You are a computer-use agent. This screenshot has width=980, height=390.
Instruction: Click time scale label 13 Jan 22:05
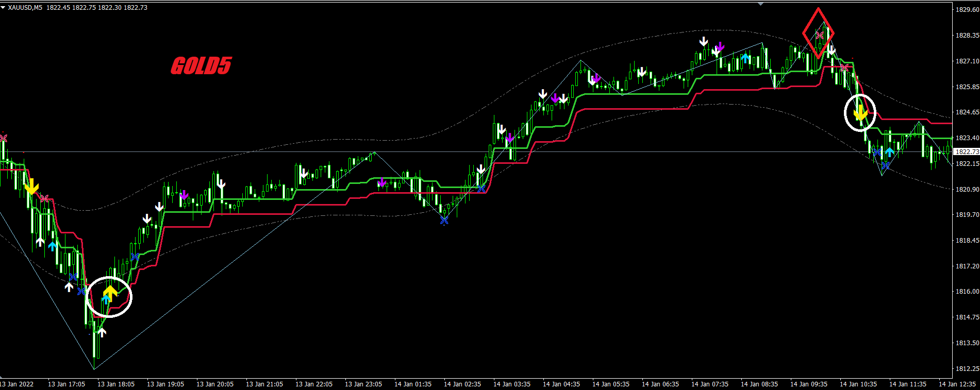point(314,384)
